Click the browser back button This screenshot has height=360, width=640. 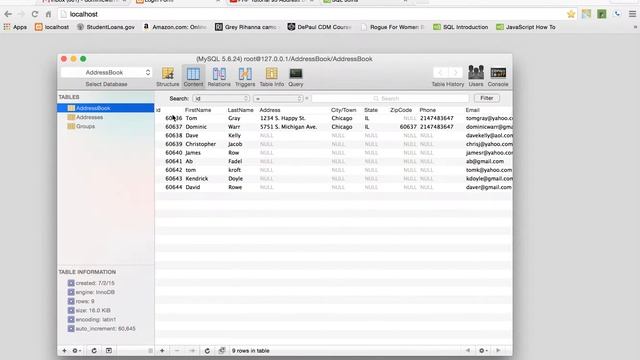pyautogui.click(x=8, y=14)
